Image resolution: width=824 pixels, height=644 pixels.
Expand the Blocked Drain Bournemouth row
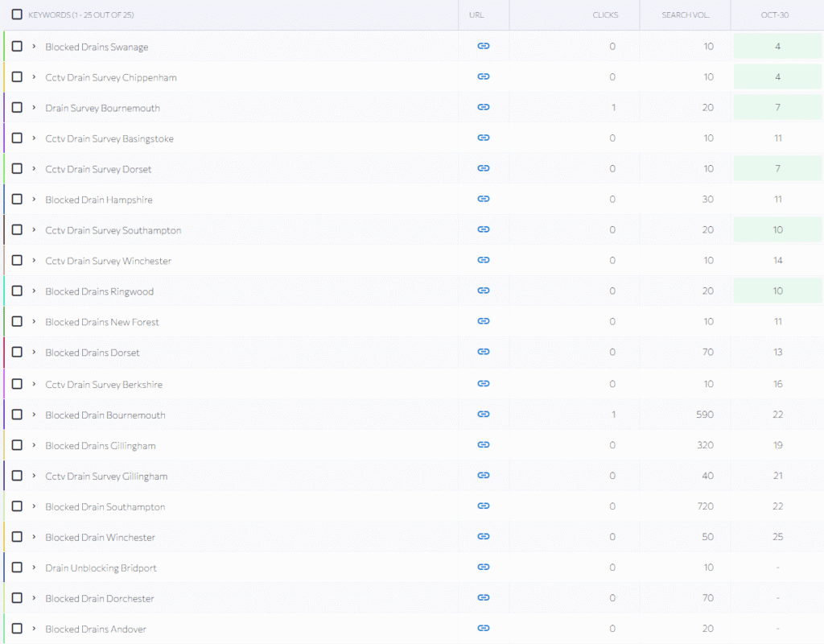34,415
